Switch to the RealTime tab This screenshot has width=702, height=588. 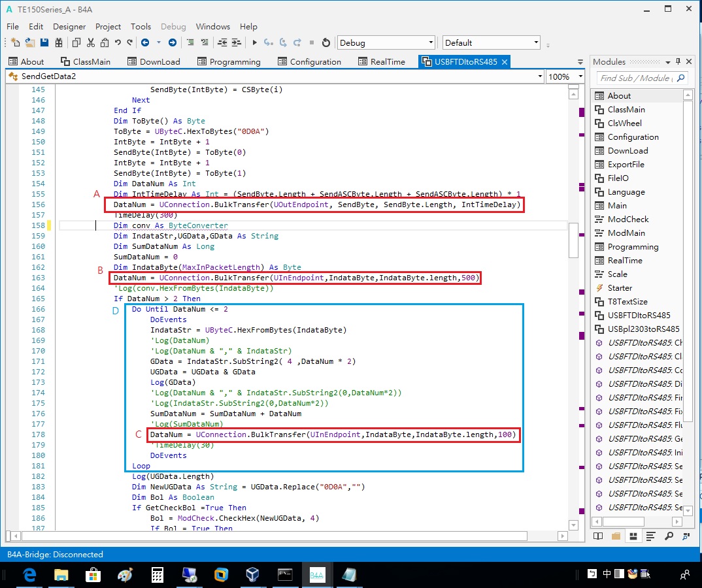pos(388,61)
